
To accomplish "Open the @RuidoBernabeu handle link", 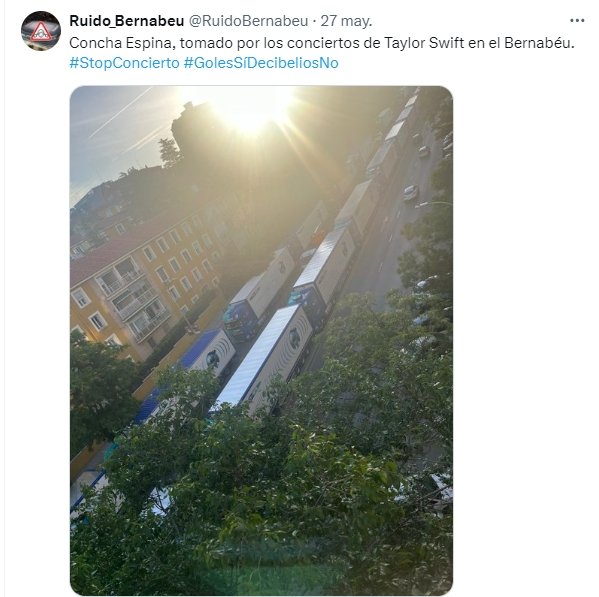I will [x=248, y=21].
